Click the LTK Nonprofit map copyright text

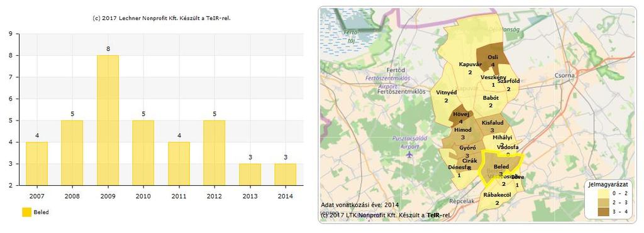tap(386, 215)
